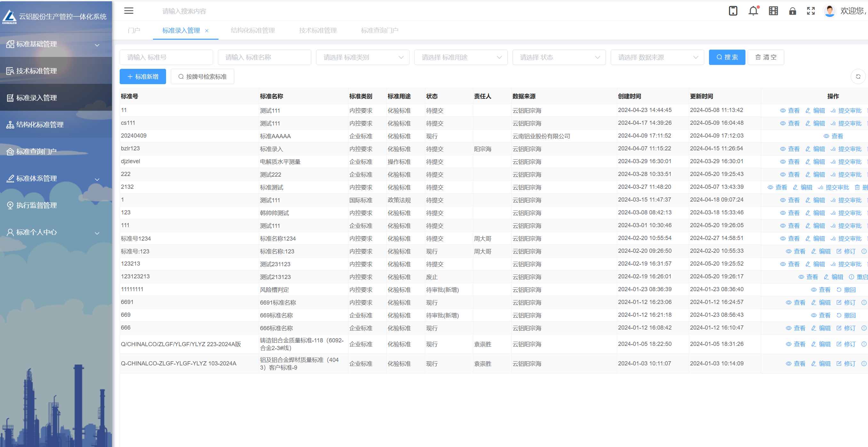Toggle the hamburger menu to collapse sidebar

pos(129,11)
